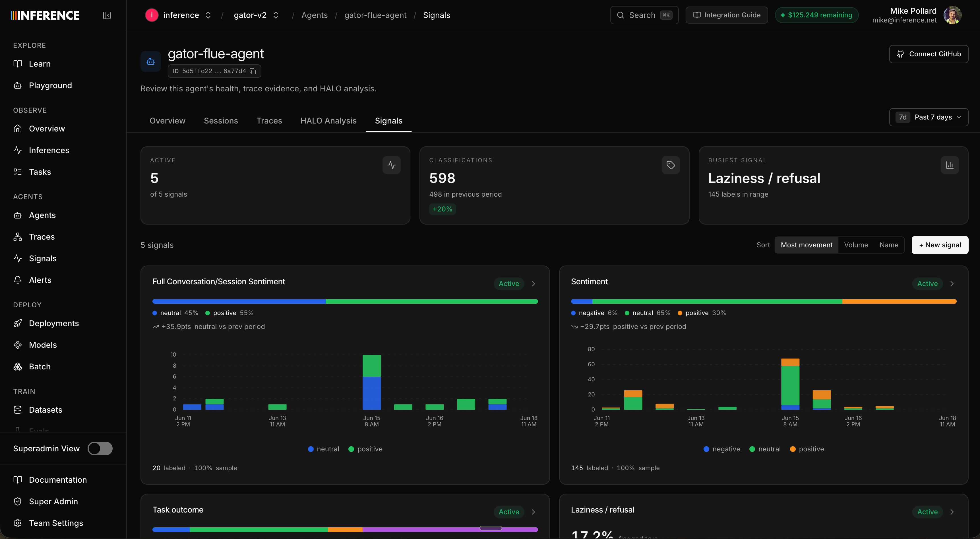Image resolution: width=980 pixels, height=539 pixels.
Task: Click the Active card pulse icon
Action: (392, 165)
